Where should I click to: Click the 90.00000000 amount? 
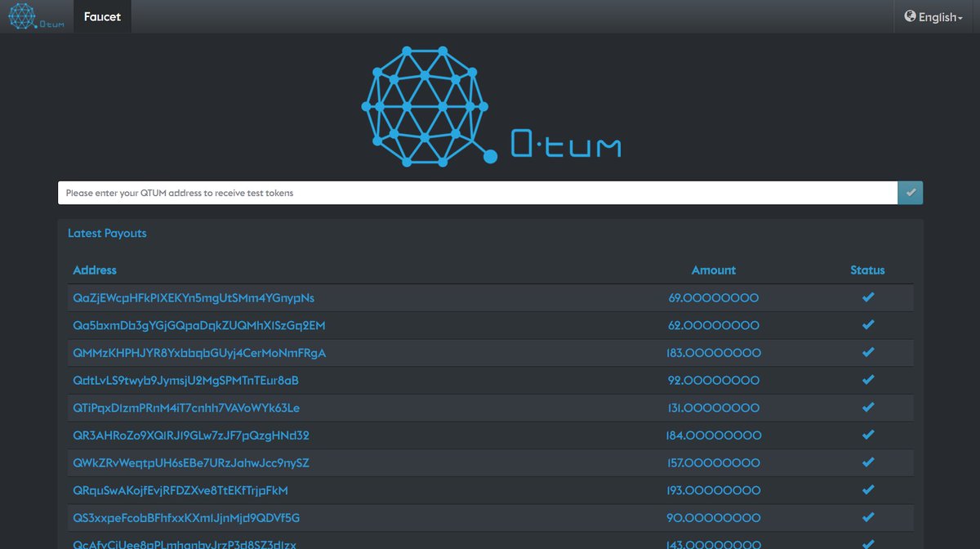714,518
